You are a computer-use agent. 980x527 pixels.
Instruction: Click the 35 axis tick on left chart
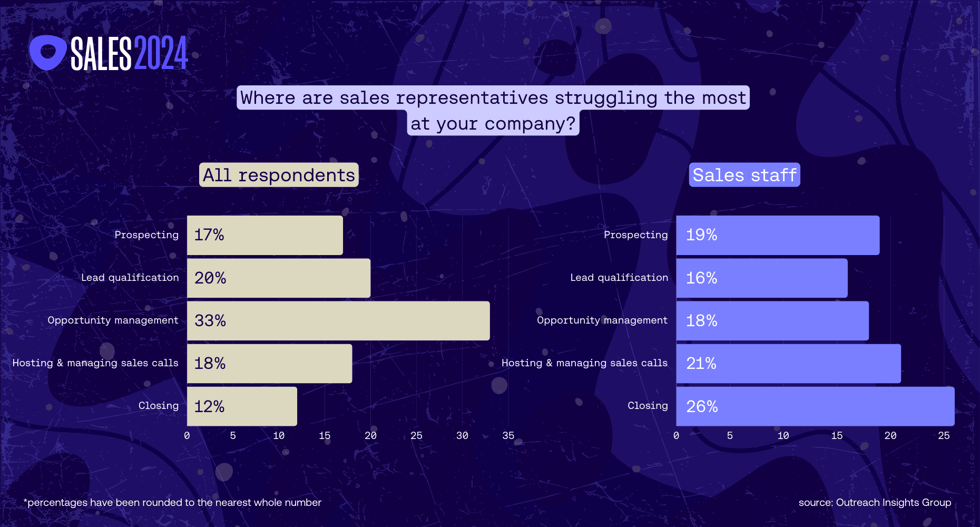click(508, 435)
